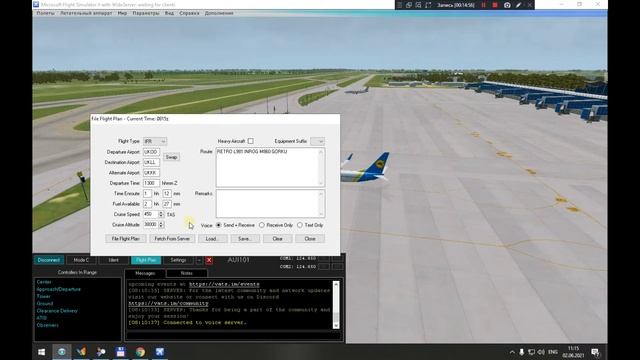Click the Departure Airport field

[151, 152]
